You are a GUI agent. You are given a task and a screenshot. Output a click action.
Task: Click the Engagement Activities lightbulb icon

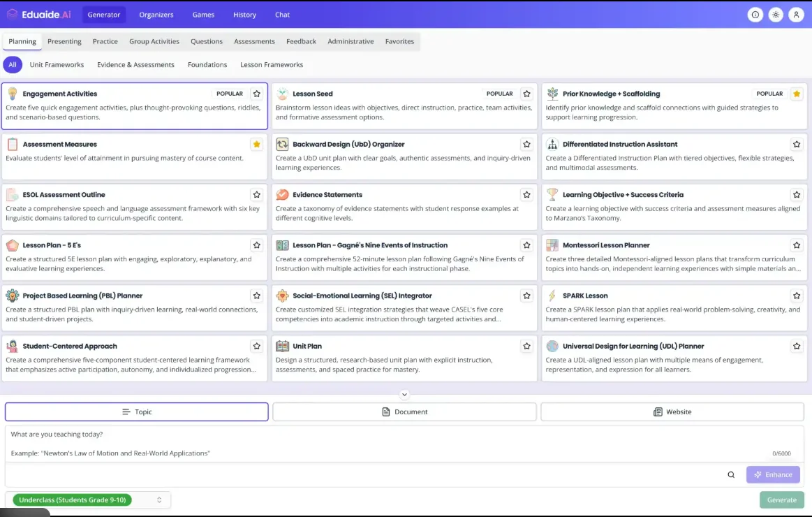pyautogui.click(x=11, y=93)
